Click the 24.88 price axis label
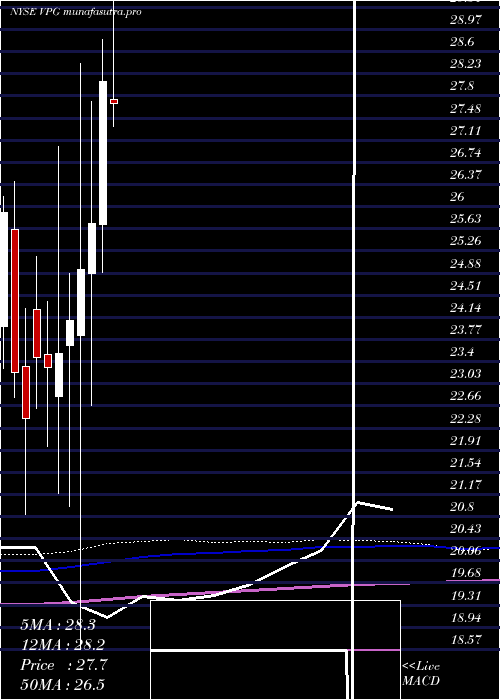This screenshot has height=700, width=500. pyautogui.click(x=465, y=263)
